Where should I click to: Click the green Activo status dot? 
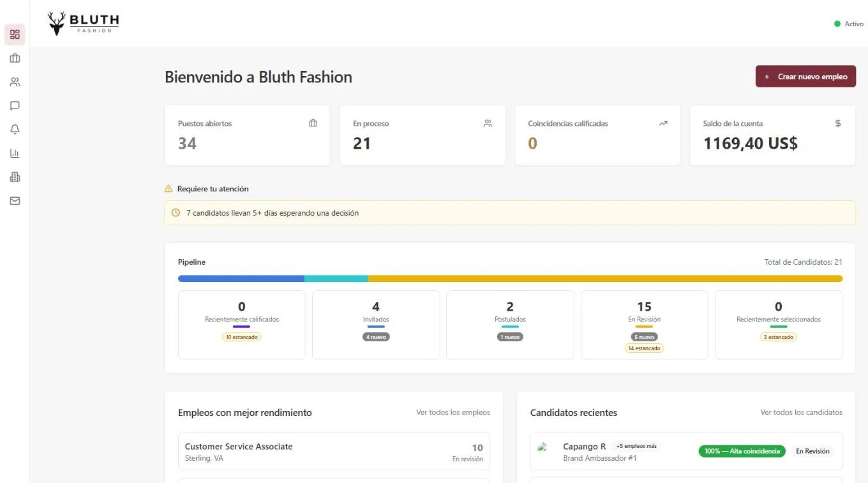[837, 24]
